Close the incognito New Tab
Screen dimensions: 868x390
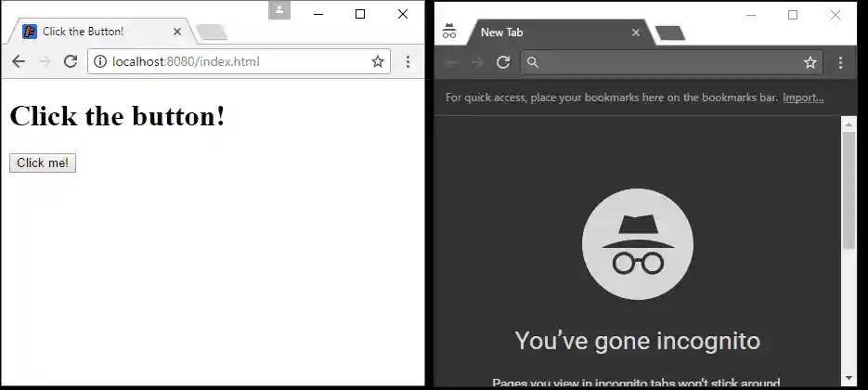click(x=636, y=32)
